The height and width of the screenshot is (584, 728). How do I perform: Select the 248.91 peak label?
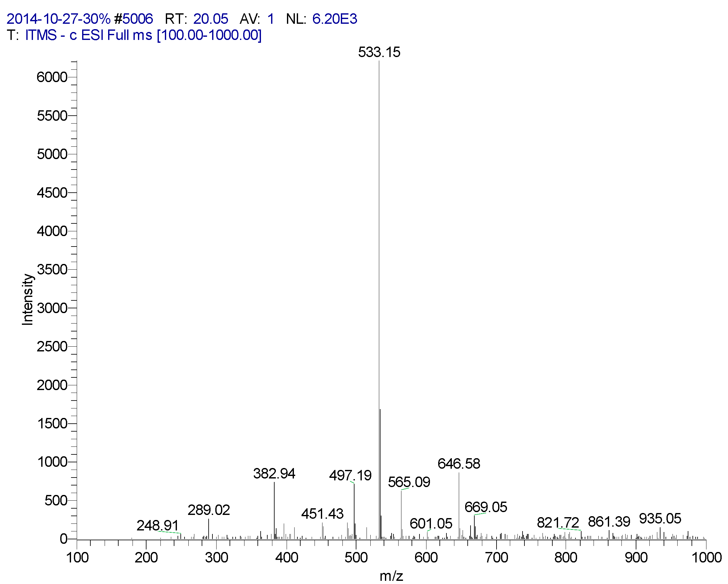point(157,525)
